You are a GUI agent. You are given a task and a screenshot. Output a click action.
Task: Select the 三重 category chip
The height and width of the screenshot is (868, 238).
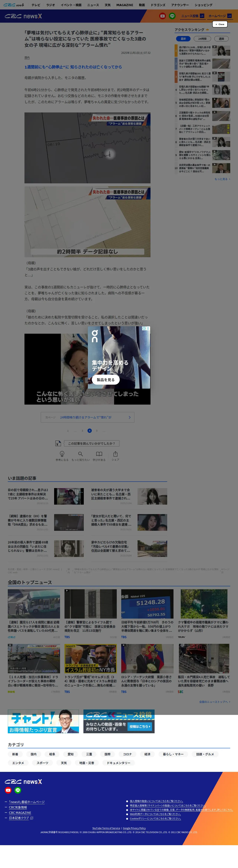[x=89, y=754]
